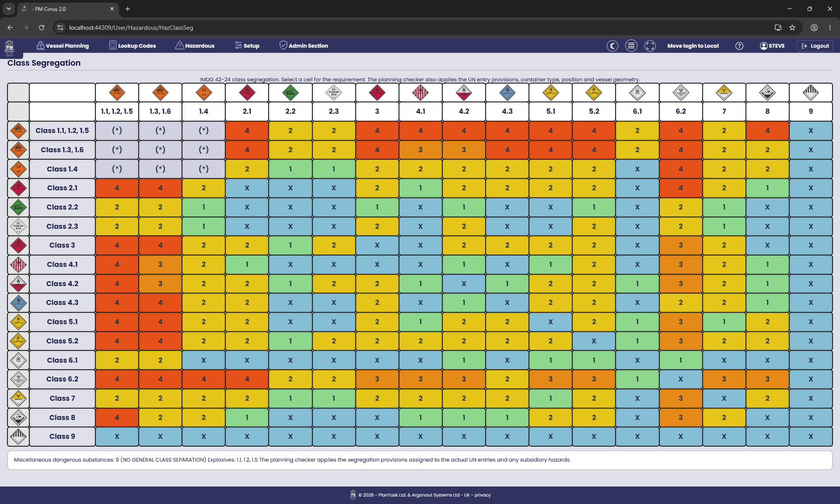The height and width of the screenshot is (504, 840).
Task: Click the 5.1 oxidizer column placard
Action: click(551, 92)
